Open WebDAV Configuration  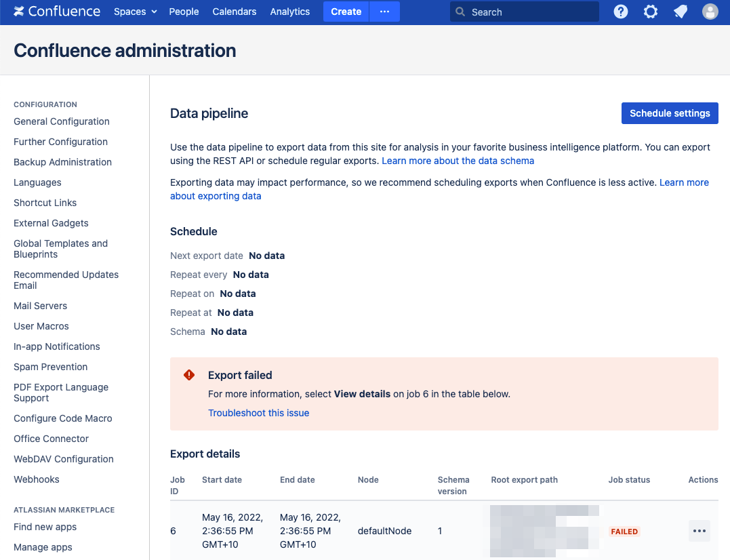63,459
